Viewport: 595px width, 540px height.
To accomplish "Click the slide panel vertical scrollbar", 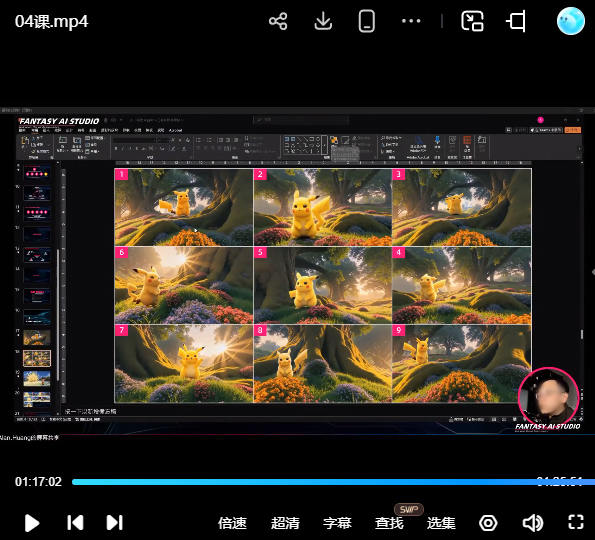I will (58, 315).
